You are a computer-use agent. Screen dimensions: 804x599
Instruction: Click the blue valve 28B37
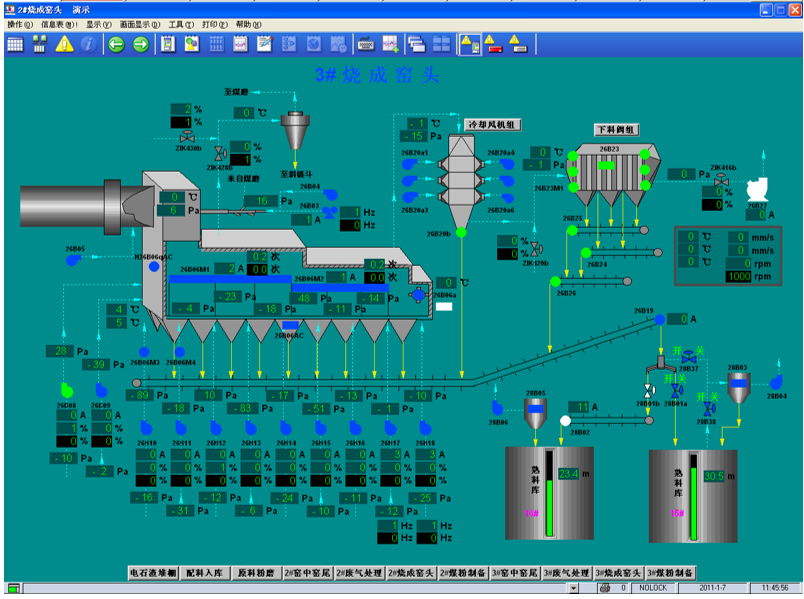pyautogui.click(x=689, y=357)
